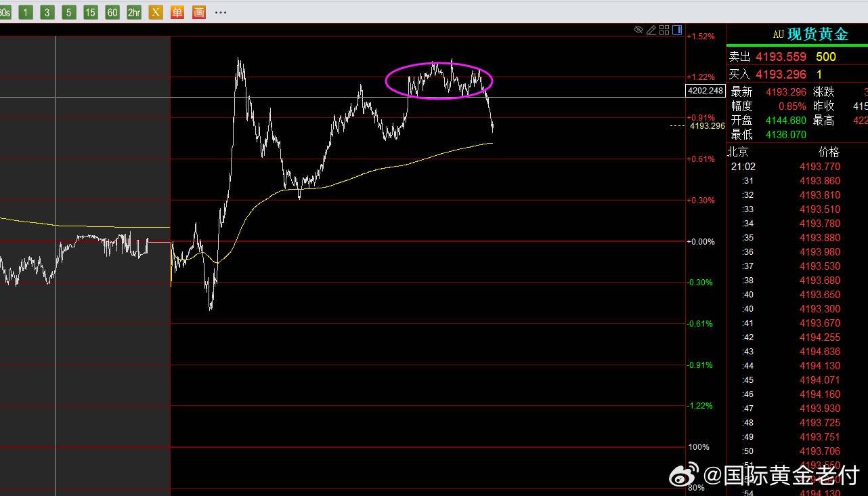
Task: Select the :41 tick price 4193.670
Action: [820, 323]
